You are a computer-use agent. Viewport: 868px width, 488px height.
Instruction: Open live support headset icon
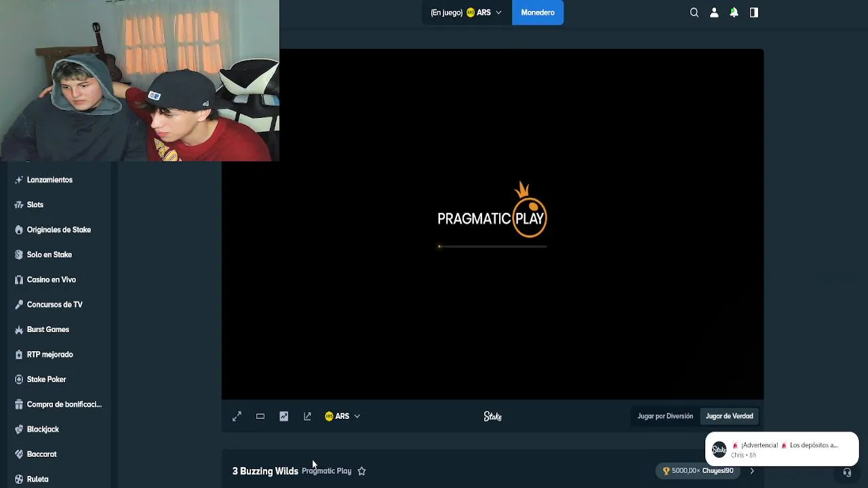point(847,472)
